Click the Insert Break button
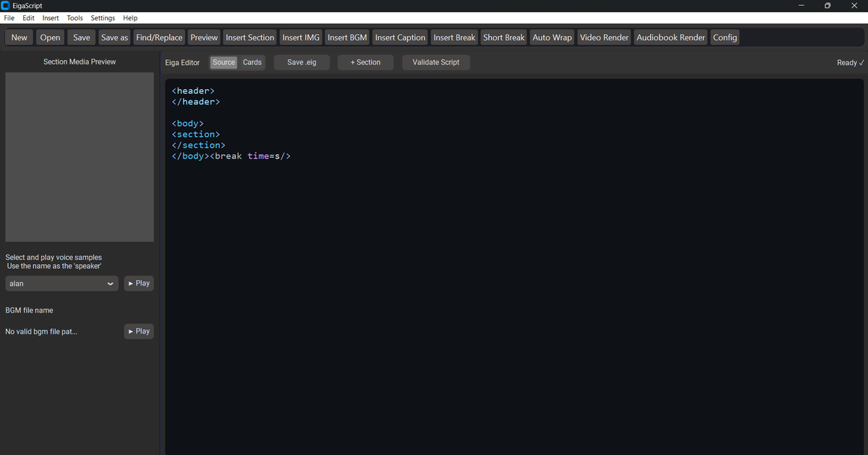This screenshot has height=455, width=868. tap(454, 38)
